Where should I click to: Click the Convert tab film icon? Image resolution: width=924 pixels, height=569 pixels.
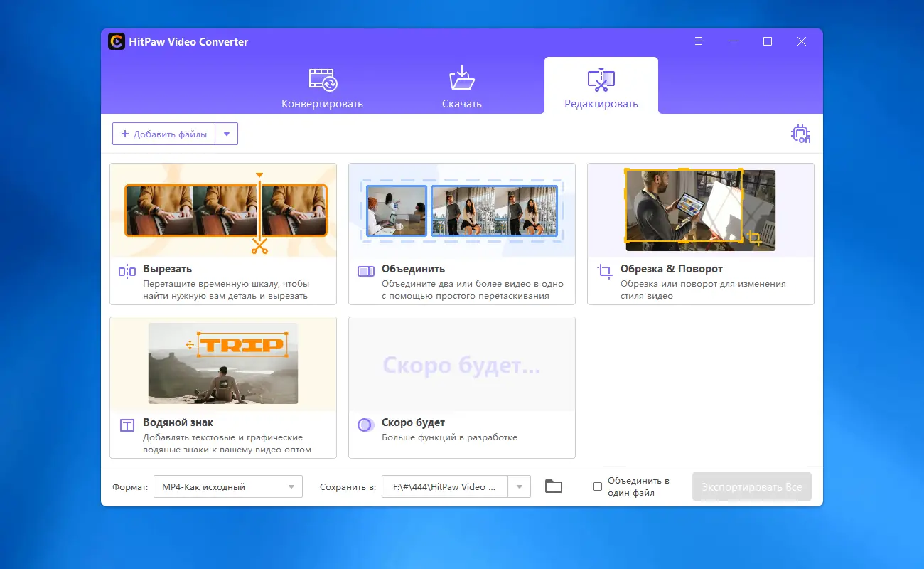[x=323, y=80]
